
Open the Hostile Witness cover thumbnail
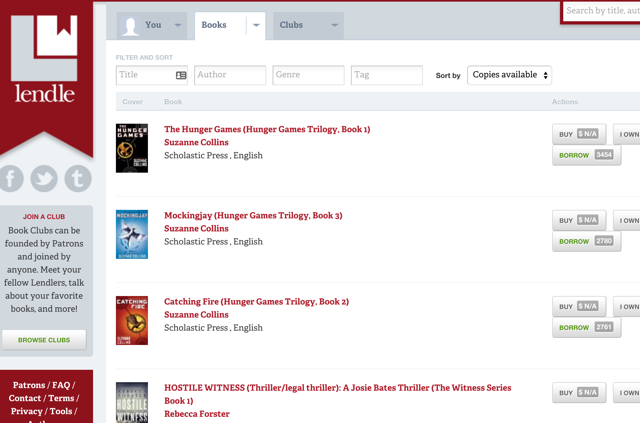pos(132,403)
